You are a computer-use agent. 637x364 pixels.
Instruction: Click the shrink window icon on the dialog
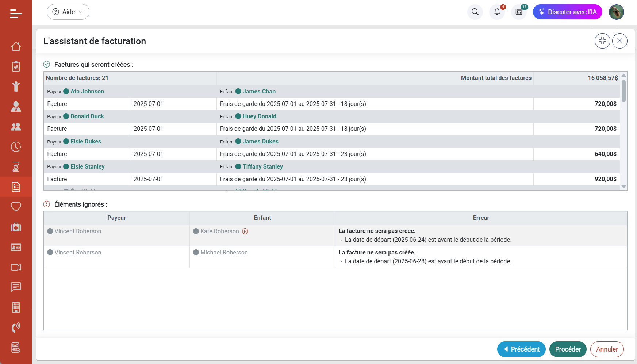602,41
